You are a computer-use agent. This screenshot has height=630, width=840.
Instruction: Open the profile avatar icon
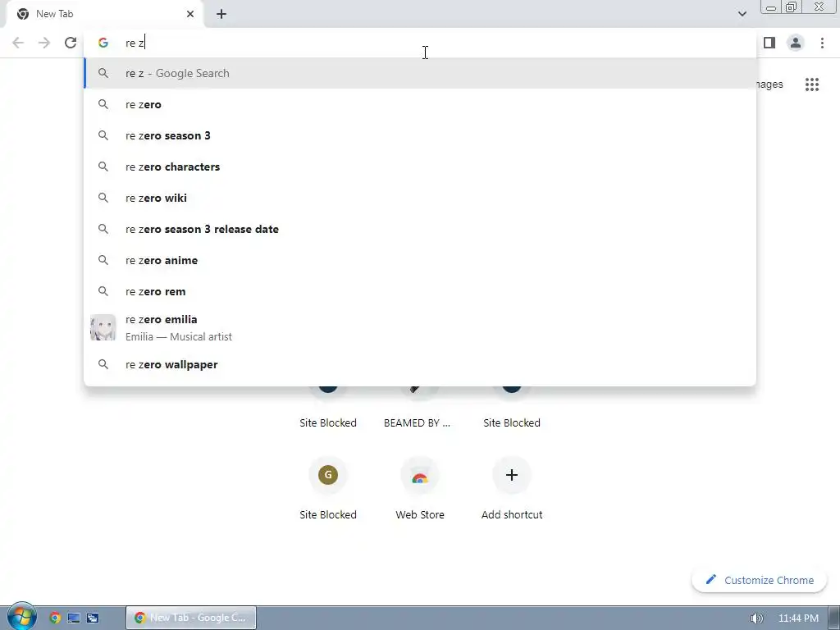click(796, 43)
